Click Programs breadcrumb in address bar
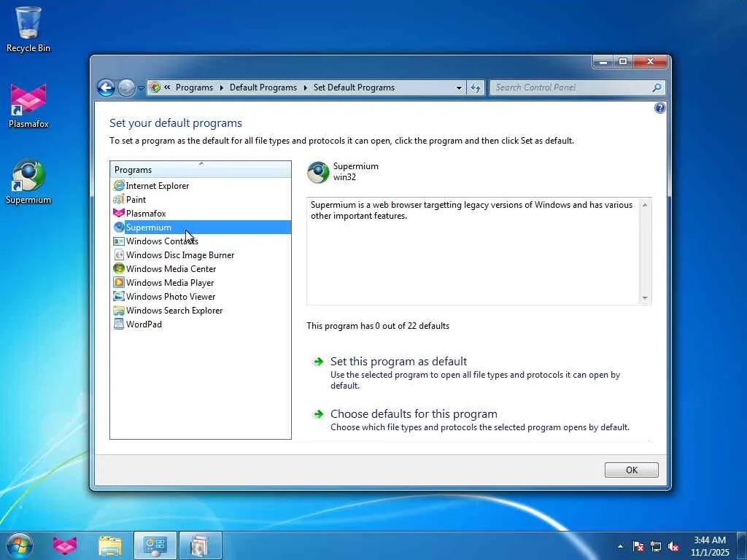 click(x=194, y=87)
